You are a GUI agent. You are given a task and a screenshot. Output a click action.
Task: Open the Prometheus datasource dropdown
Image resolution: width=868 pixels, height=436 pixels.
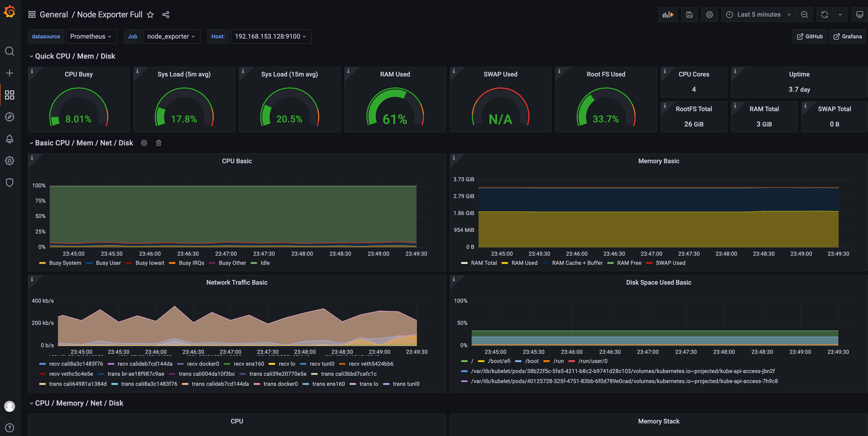pyautogui.click(x=91, y=36)
